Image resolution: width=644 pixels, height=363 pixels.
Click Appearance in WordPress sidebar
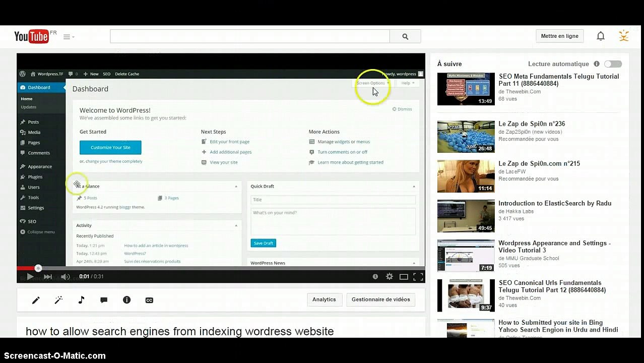[x=40, y=167]
